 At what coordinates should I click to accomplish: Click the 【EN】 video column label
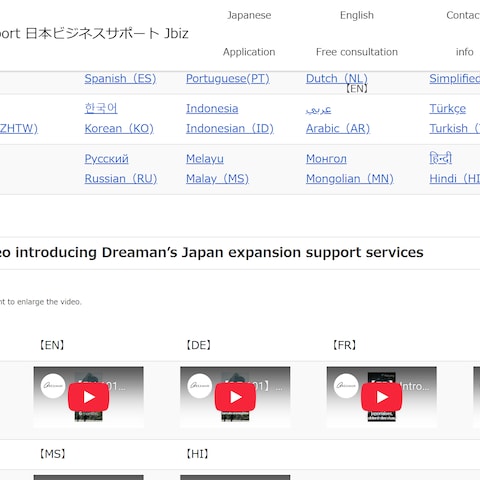pos(52,345)
